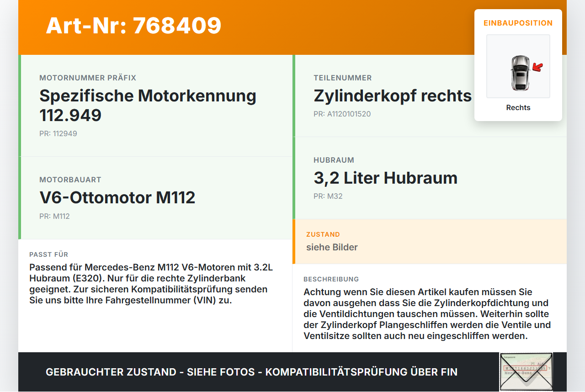Select the TEILENUMMER label
This screenshot has width=585, height=392.
click(x=343, y=78)
